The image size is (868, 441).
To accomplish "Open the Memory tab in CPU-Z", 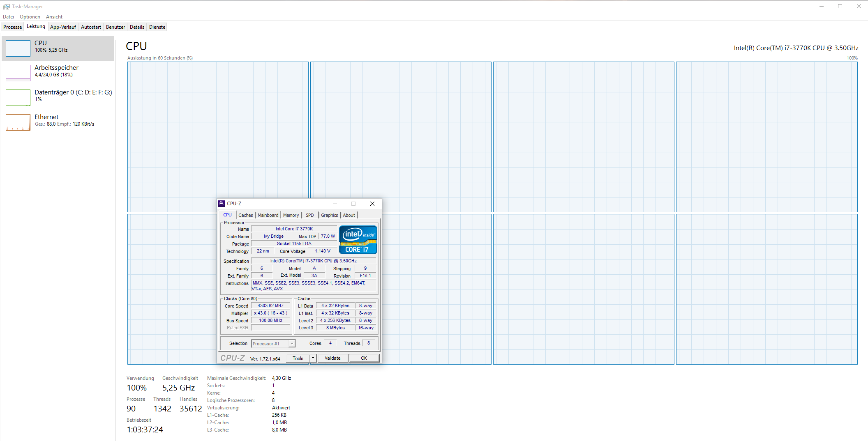I will pos(291,215).
